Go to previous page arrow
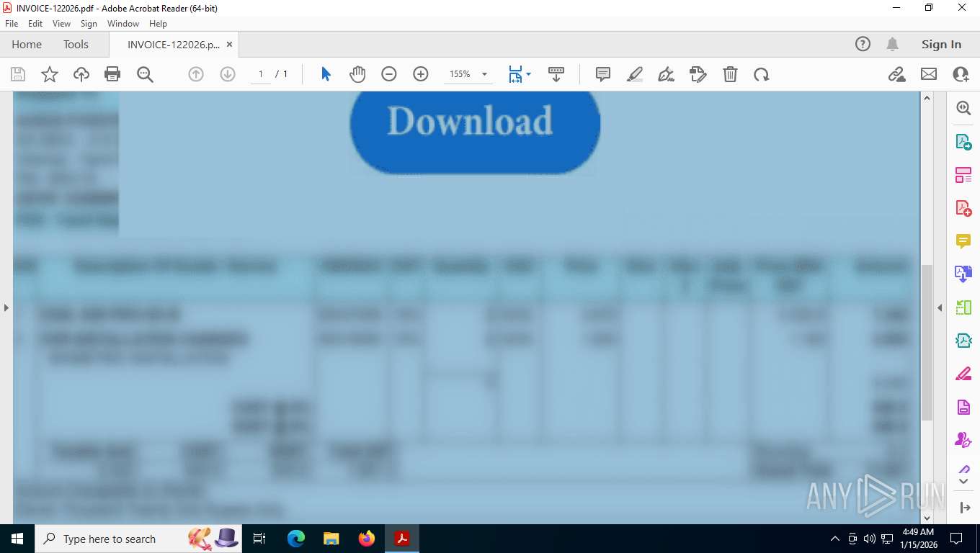 click(x=196, y=74)
